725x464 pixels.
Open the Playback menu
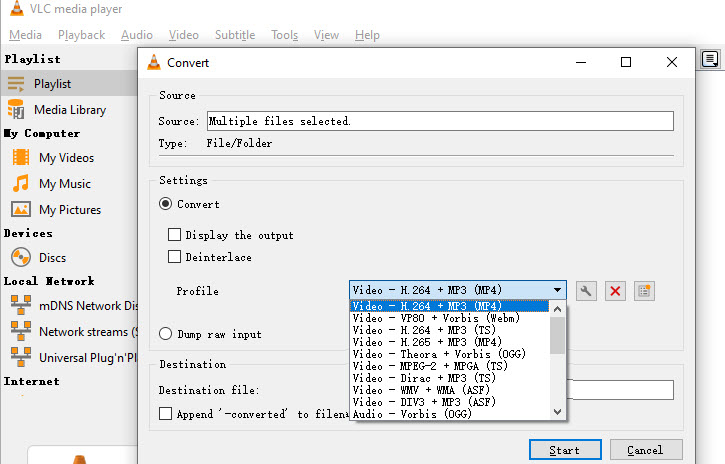click(x=81, y=35)
